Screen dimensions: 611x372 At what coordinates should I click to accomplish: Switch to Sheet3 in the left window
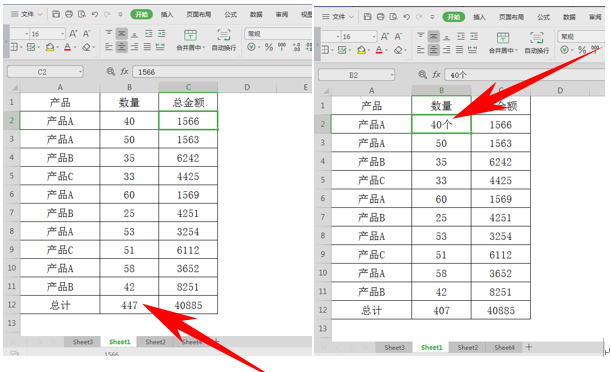coord(83,342)
